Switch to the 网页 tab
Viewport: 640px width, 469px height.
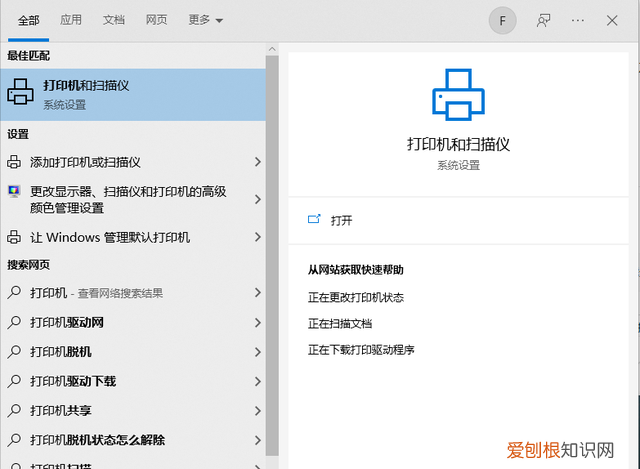click(156, 20)
